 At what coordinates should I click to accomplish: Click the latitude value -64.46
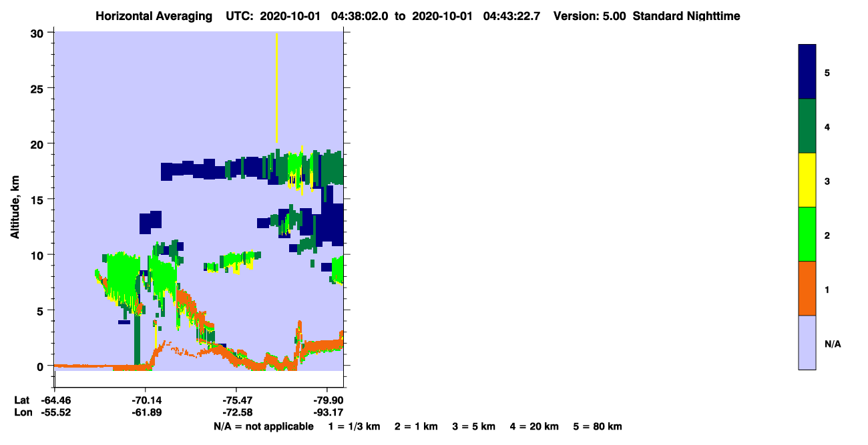pos(55,400)
